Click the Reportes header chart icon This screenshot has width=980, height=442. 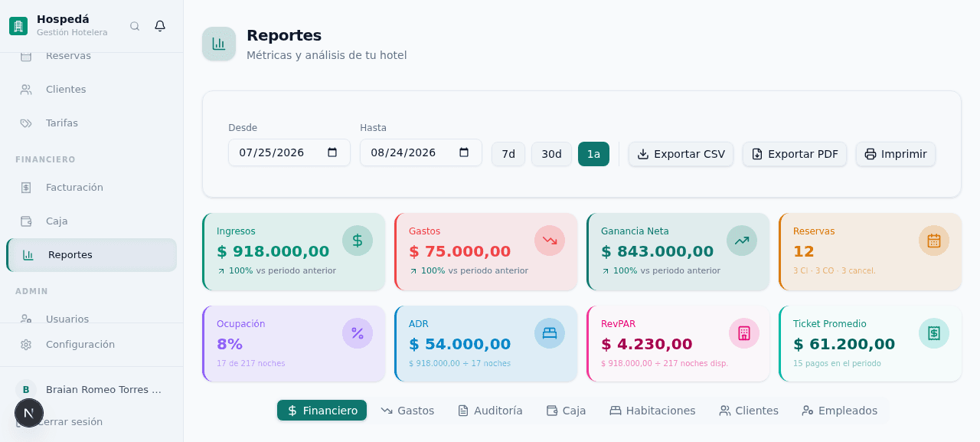219,44
